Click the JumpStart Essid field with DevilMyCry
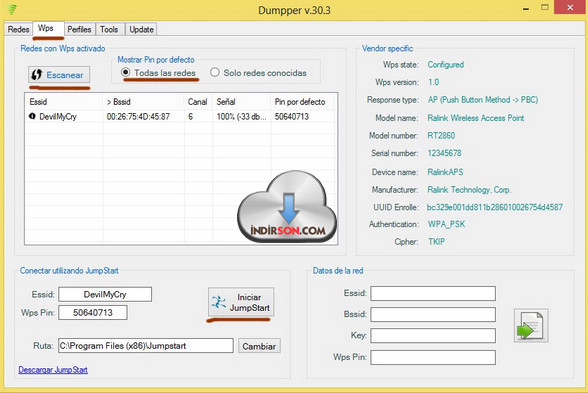 coord(105,294)
